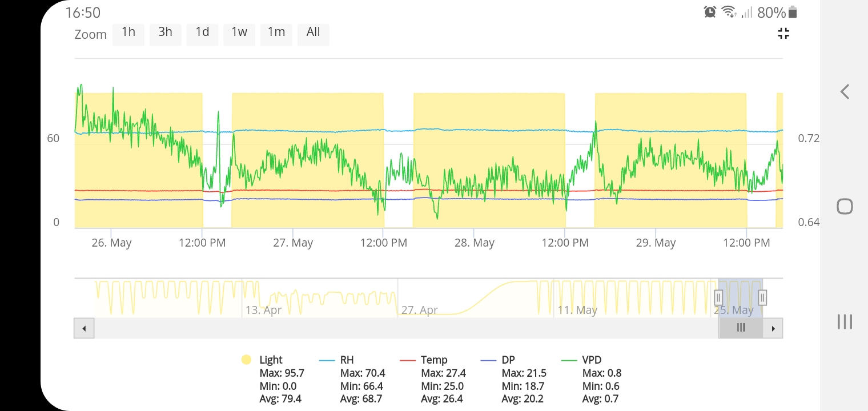Tap the Wi-Fi status icon
Viewport: 868px width, 411px height.
coord(729,12)
